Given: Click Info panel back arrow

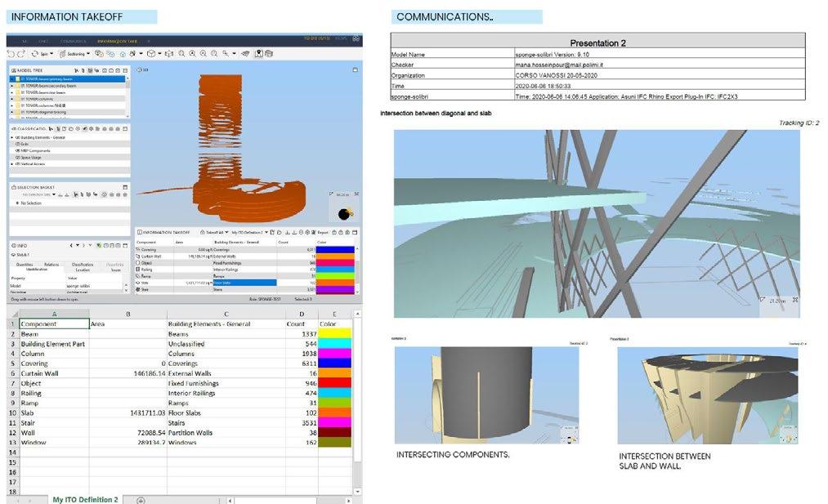Looking at the screenshot, I should tap(71, 245).
